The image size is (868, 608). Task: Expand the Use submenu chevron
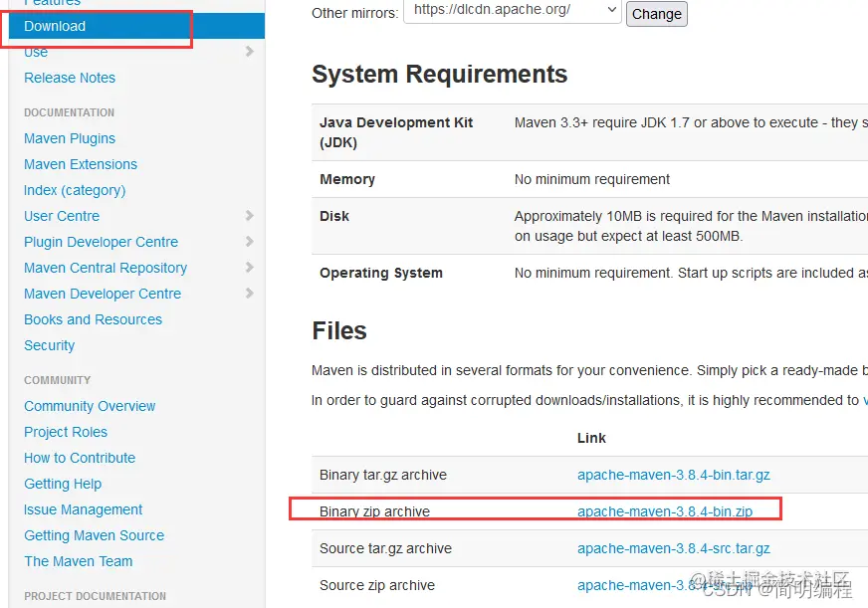point(250,52)
